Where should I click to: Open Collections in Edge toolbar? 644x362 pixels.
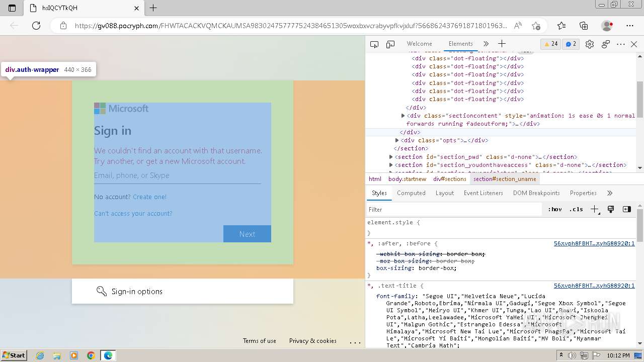point(584,26)
